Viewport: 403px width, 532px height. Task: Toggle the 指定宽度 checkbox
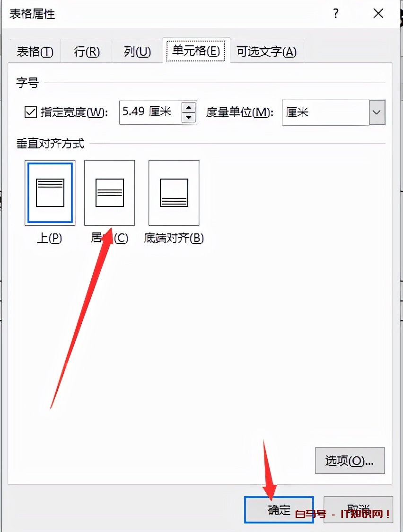(31, 112)
